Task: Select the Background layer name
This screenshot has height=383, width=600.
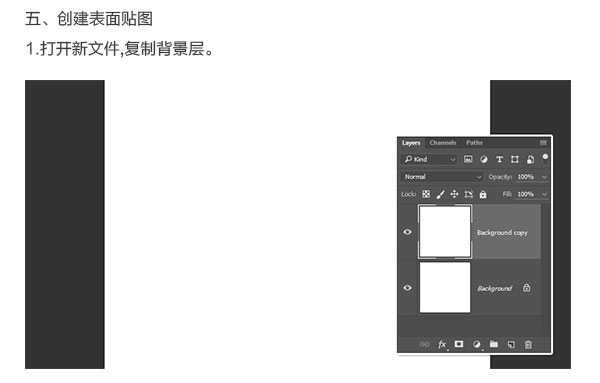Action: tap(494, 288)
